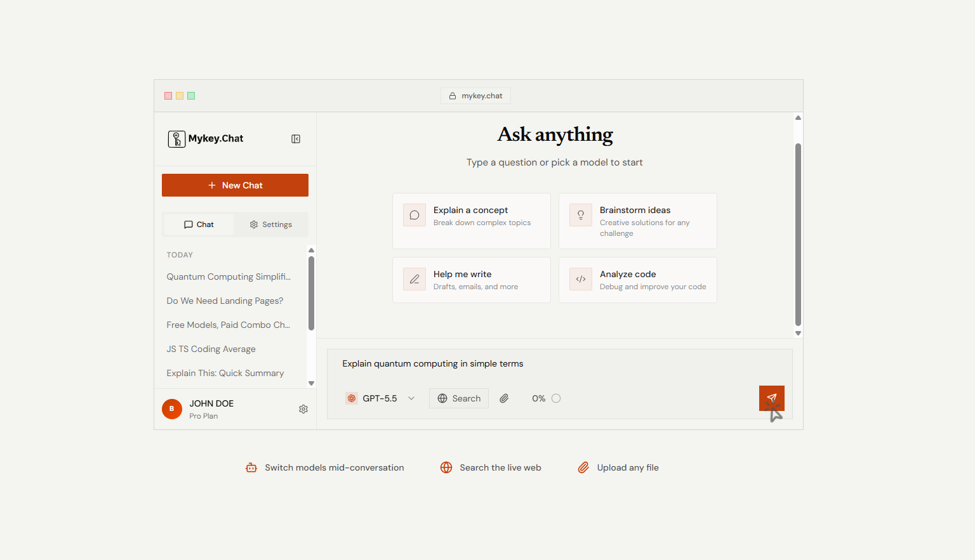Click the lightbulb icon on Brainstorm card
Image resolution: width=975 pixels, height=560 pixels.
(x=581, y=215)
